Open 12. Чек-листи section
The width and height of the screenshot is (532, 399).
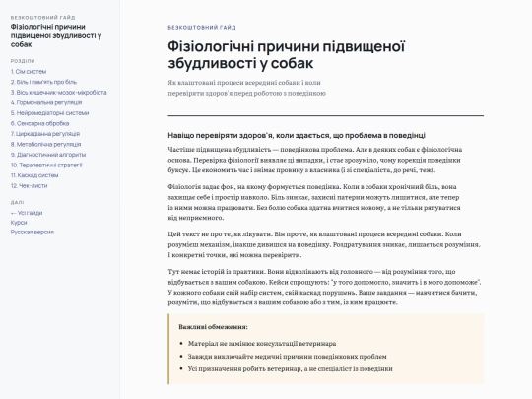coord(30,186)
